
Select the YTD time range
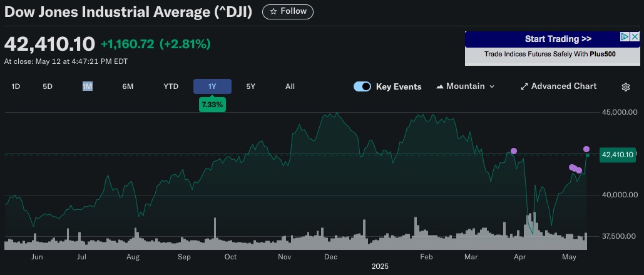(x=171, y=86)
